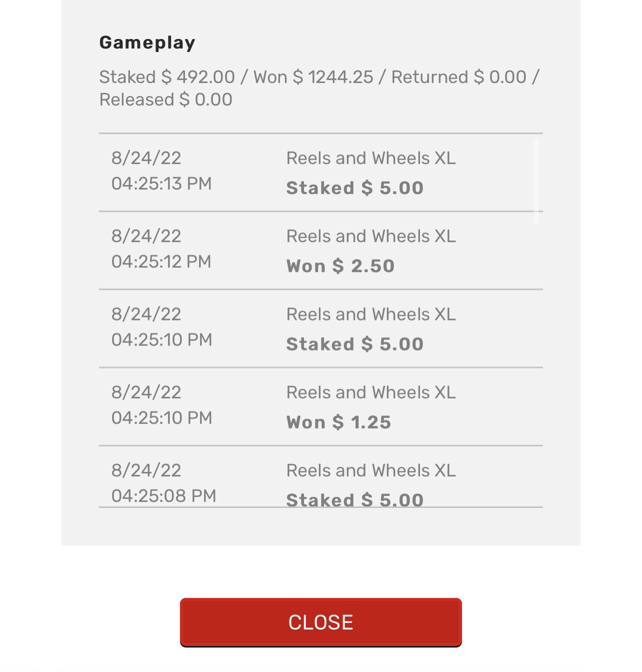Click Staked $ 5.00 in the third row
Viewport: 642px width, 672px height.
tap(354, 344)
